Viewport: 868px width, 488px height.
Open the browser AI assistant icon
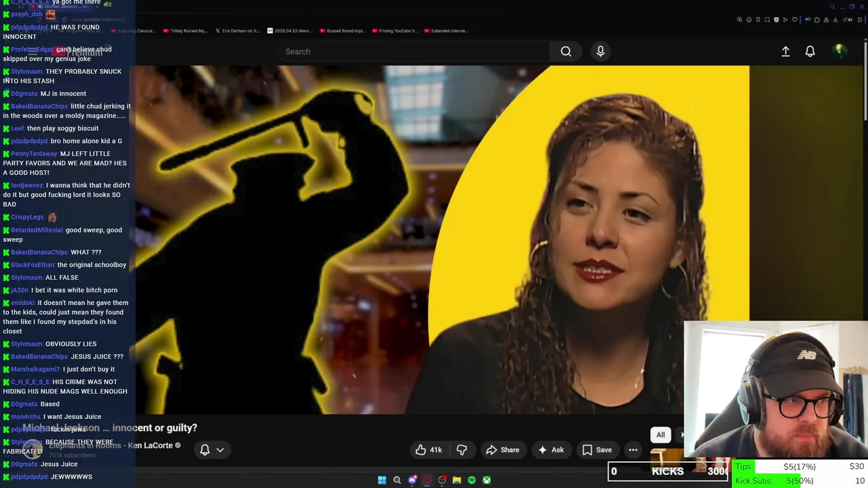(848, 20)
